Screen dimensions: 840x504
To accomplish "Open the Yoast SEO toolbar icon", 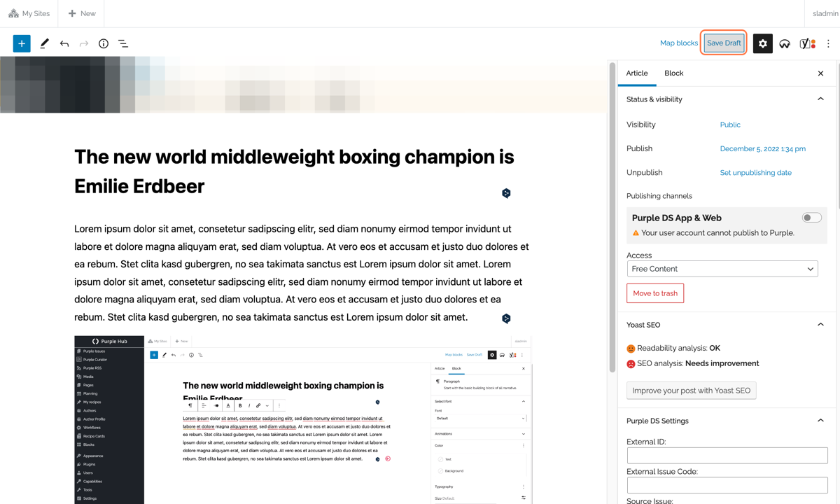I will point(807,43).
